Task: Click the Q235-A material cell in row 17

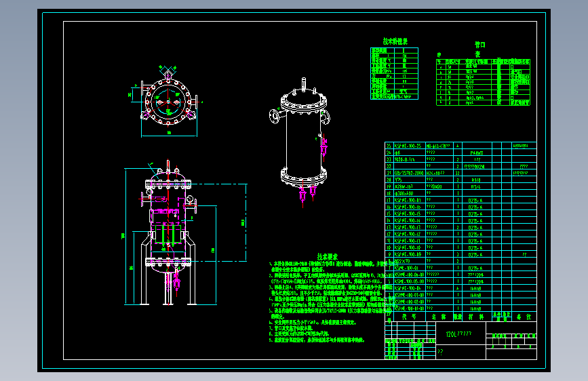Action: [475, 200]
